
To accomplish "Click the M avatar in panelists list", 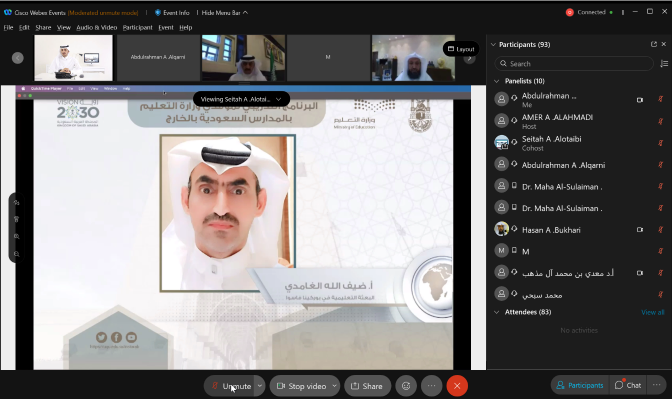I will [x=501, y=250].
